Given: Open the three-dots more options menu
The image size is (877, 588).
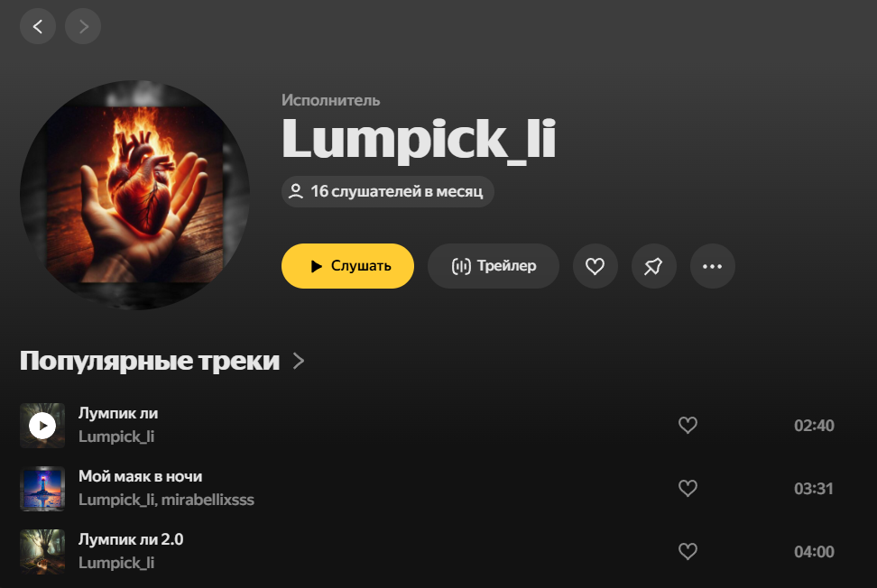Looking at the screenshot, I should coord(713,266).
